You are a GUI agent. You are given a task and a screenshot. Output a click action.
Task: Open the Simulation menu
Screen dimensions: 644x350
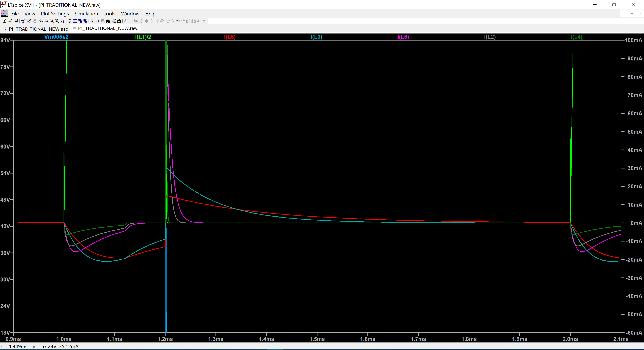coord(86,14)
